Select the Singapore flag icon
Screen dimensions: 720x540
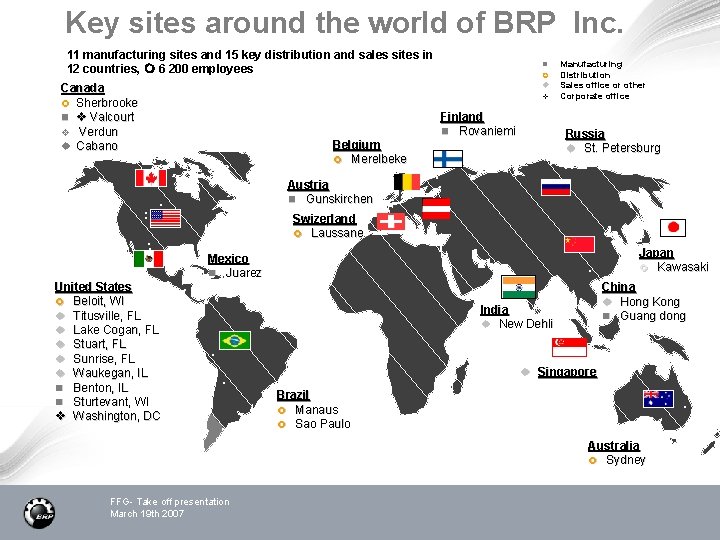(569, 347)
